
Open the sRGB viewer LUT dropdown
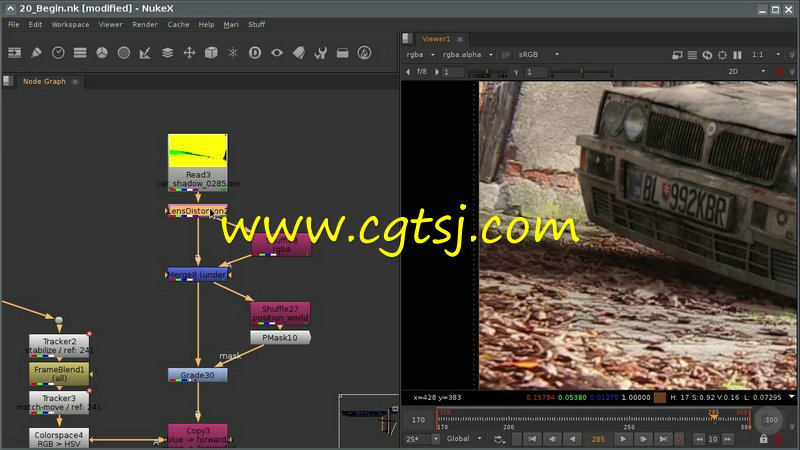(x=538, y=55)
